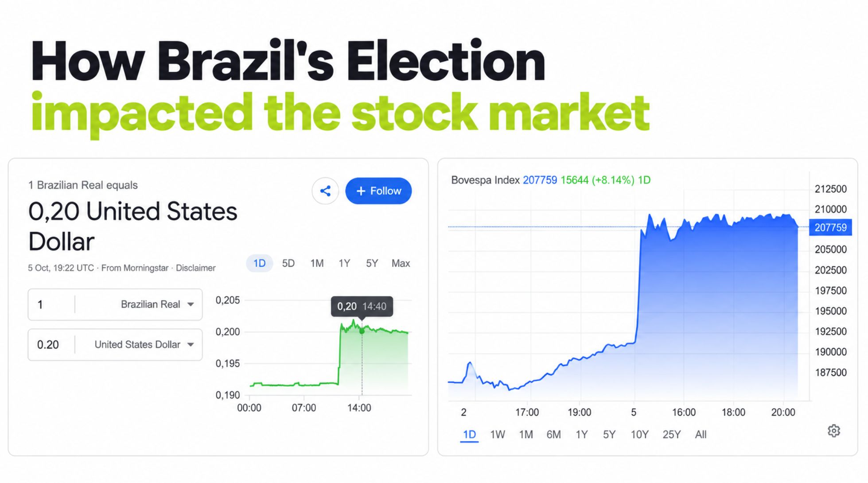Show Max range on currency chart

click(401, 263)
